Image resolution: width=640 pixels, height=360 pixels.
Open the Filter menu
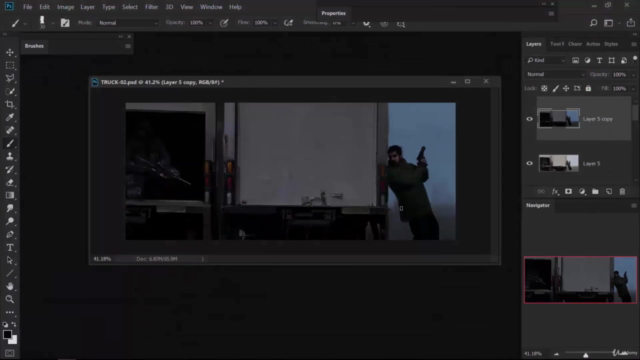pyautogui.click(x=151, y=7)
